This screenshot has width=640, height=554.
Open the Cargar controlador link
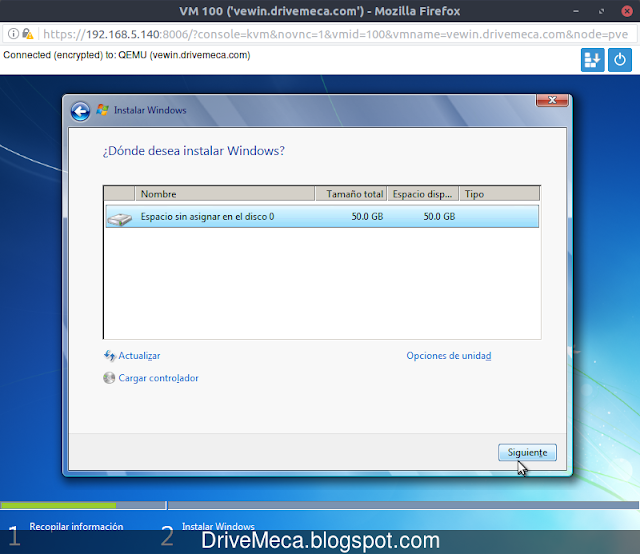pos(158,378)
